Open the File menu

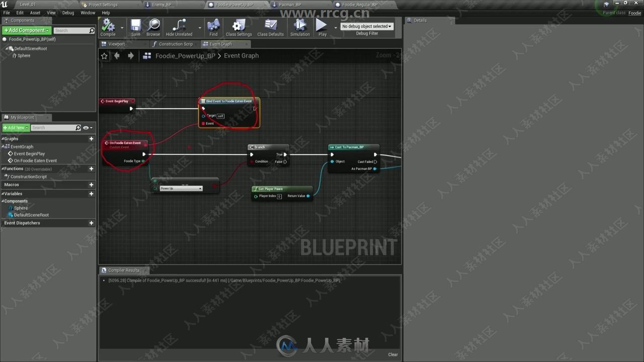tap(7, 13)
